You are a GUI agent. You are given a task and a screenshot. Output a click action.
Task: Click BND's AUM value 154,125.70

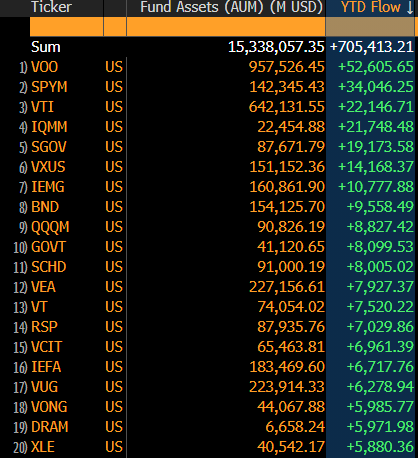[x=287, y=207]
